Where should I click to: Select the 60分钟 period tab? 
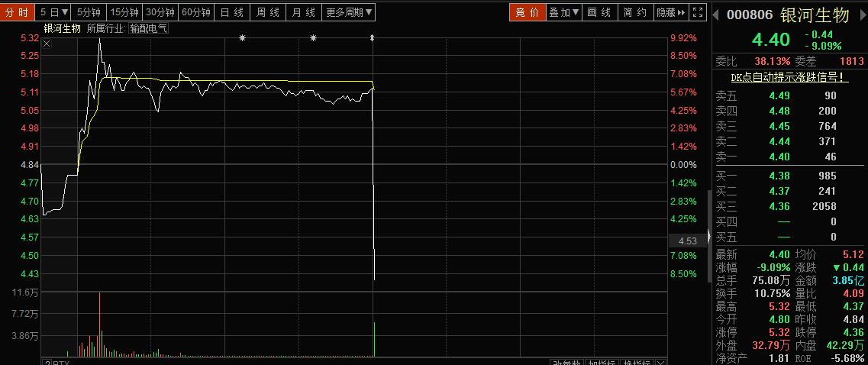pyautogui.click(x=196, y=12)
